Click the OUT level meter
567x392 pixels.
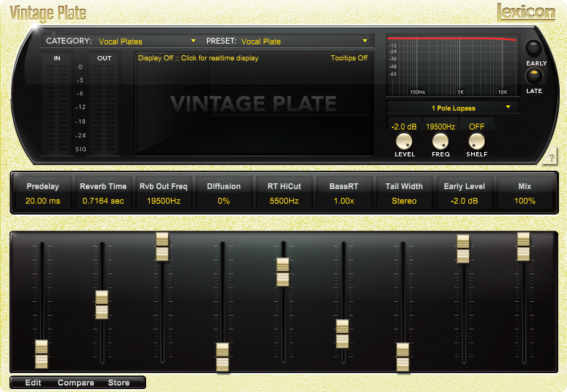104,108
